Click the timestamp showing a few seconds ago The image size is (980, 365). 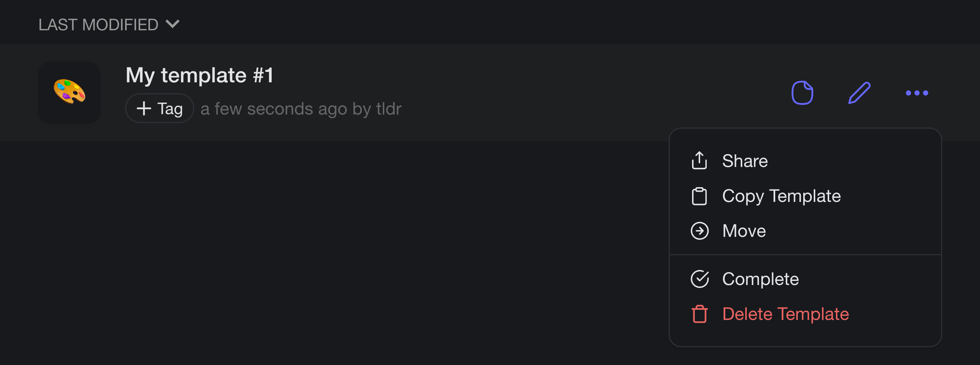click(x=301, y=109)
